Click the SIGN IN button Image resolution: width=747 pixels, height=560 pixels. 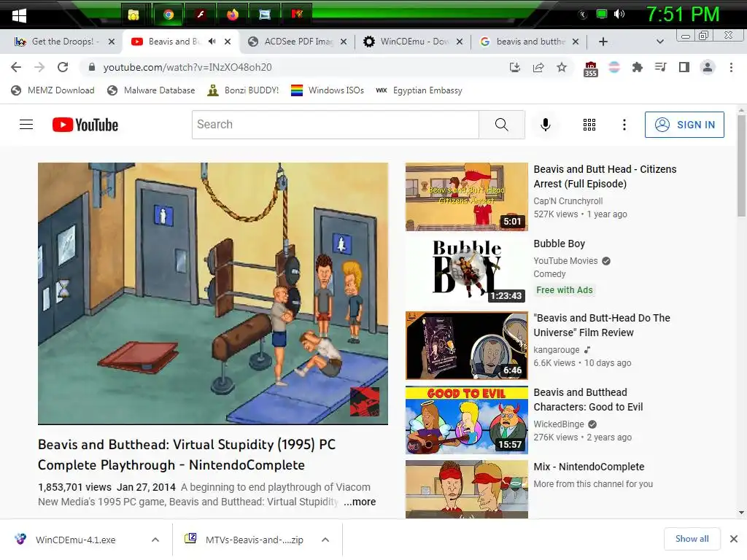click(684, 125)
